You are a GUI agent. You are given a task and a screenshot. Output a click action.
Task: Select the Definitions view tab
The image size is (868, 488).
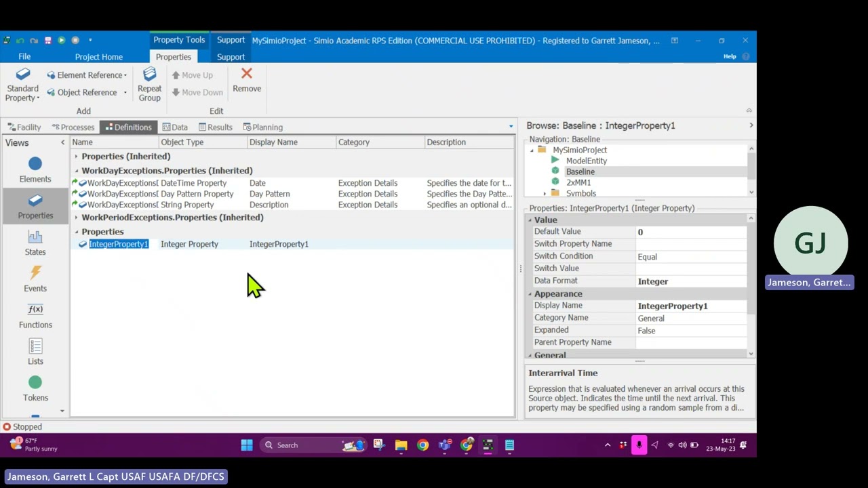point(128,127)
